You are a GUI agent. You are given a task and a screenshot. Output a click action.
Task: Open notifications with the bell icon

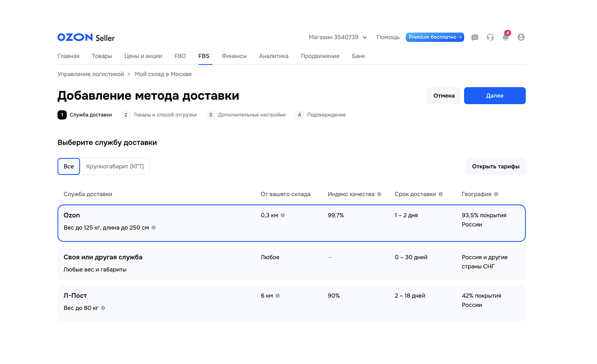point(505,38)
